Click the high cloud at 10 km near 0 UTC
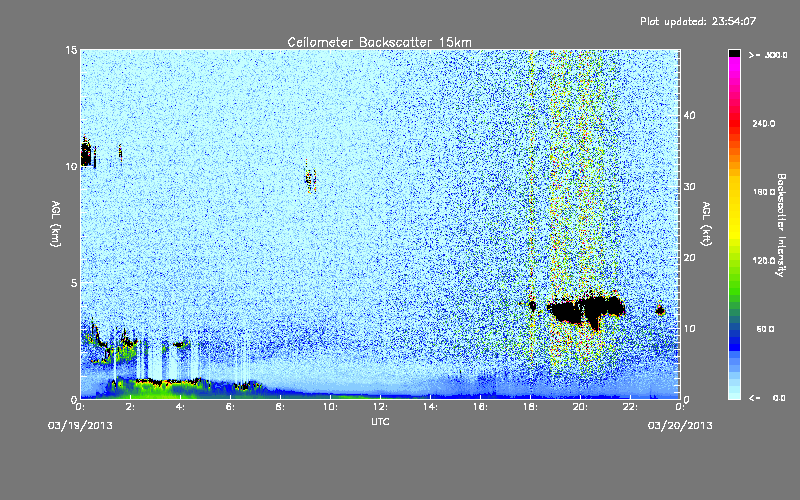Image resolution: width=800 pixels, height=500 pixels. [87, 154]
